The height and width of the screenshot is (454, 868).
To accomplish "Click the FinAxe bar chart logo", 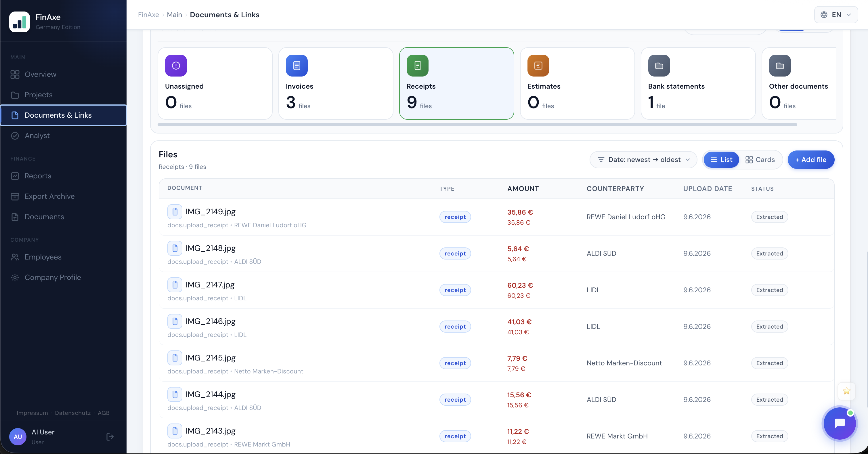I will (19, 22).
